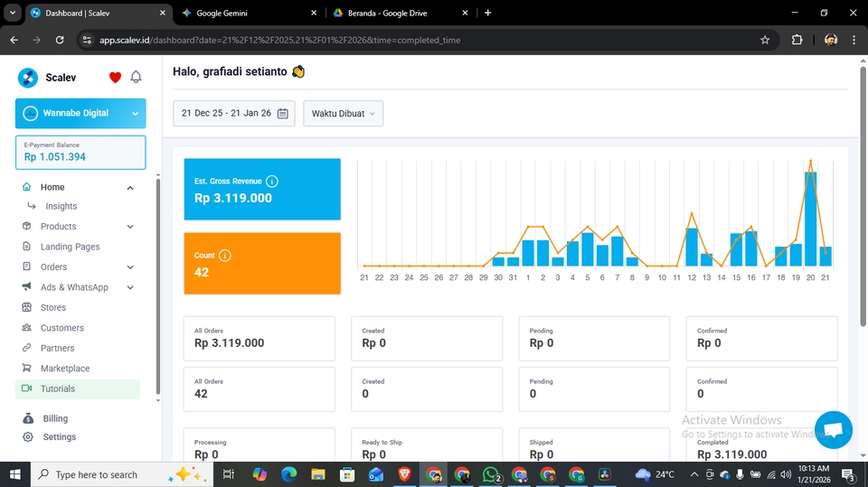The width and height of the screenshot is (868, 487).
Task: Click the Home house icon in sidebar
Action: [x=26, y=186]
